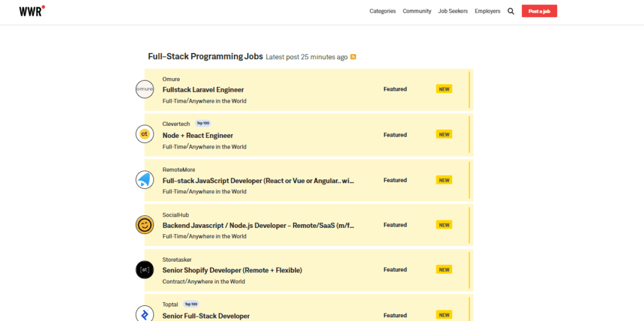Click the NEW badge on Storetasker row
Viewport: 644px width, 321px height.
click(x=444, y=269)
